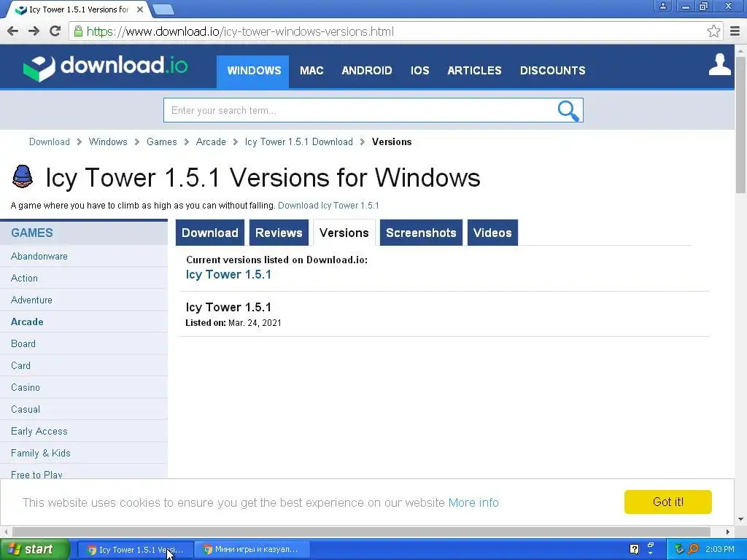Click the green padlock security icon
This screenshot has width=747, height=560.
pos(78,31)
